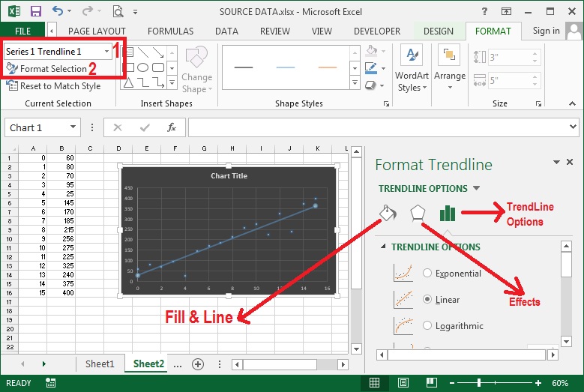Click Reset to Match Style

(54, 86)
